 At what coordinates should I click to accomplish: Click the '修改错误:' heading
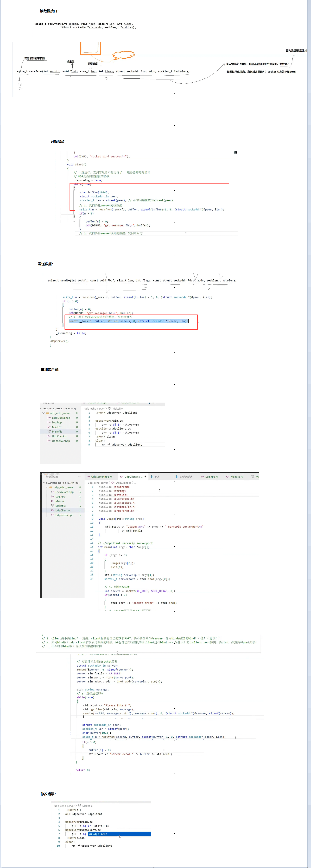coord(48,794)
